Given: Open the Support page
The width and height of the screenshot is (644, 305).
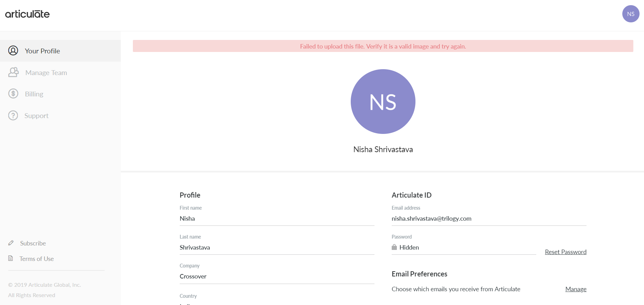Looking at the screenshot, I should coord(36,116).
